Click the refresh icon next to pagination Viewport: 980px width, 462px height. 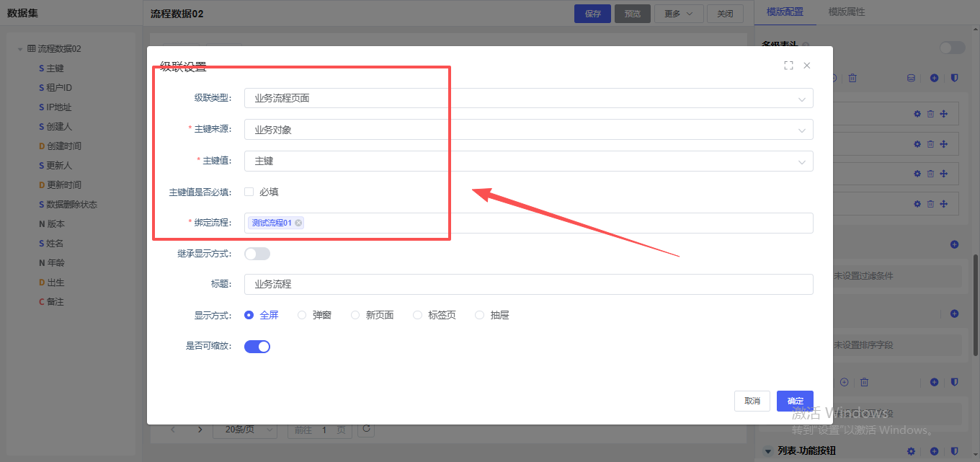(366, 429)
